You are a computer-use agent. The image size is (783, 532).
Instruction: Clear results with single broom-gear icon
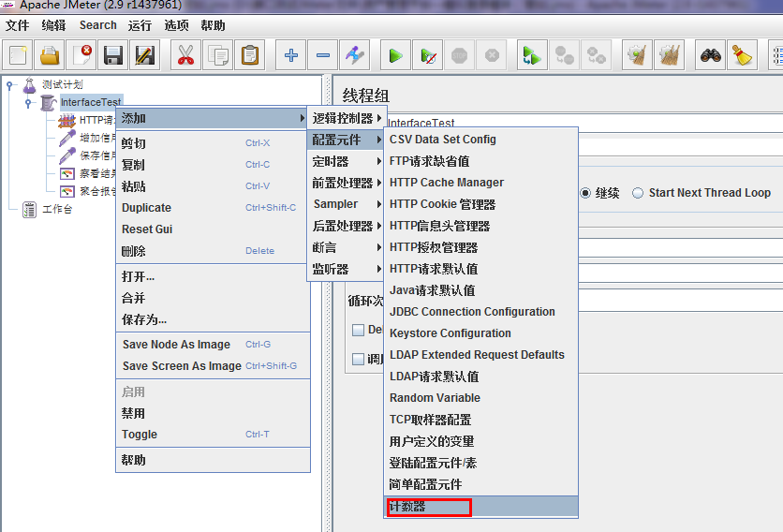pyautogui.click(x=637, y=55)
